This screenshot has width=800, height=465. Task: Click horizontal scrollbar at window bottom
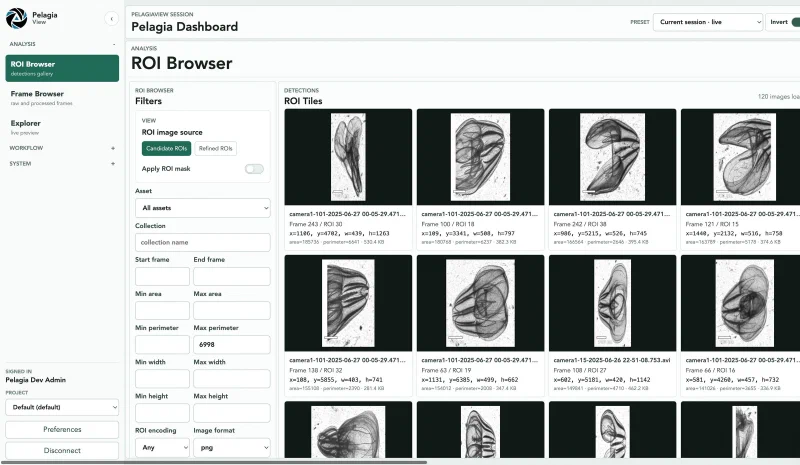click(x=213, y=462)
